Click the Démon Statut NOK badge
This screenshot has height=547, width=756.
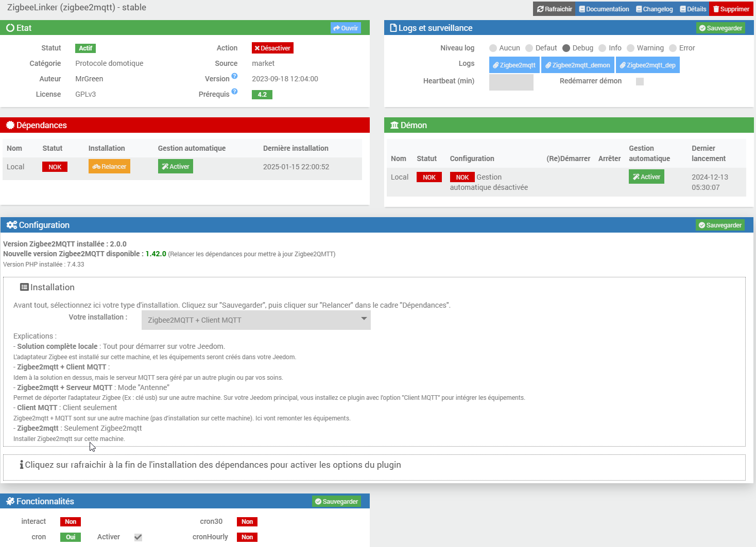(x=429, y=178)
